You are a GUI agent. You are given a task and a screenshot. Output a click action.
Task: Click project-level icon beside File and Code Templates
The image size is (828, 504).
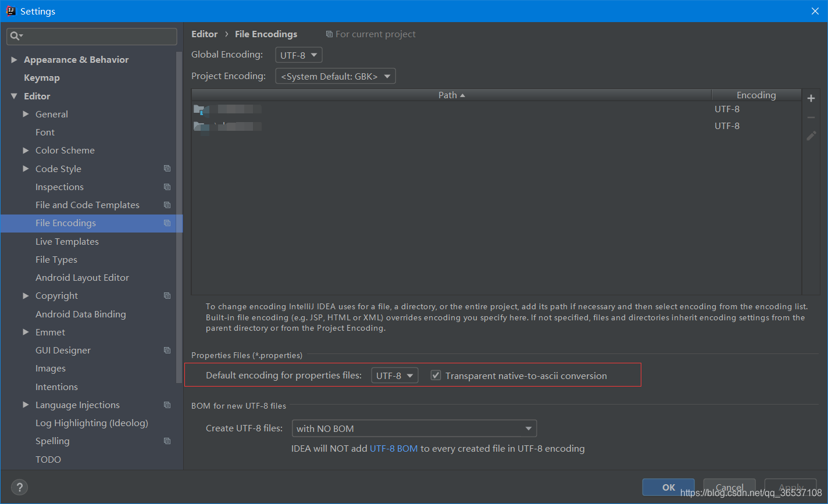click(x=167, y=205)
